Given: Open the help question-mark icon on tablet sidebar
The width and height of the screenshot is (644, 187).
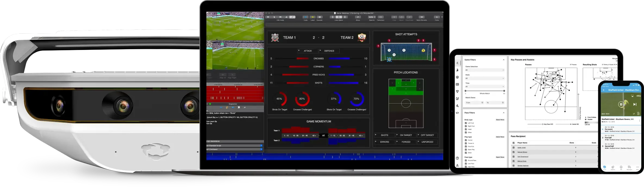Looking at the screenshot, I should (x=457, y=158).
